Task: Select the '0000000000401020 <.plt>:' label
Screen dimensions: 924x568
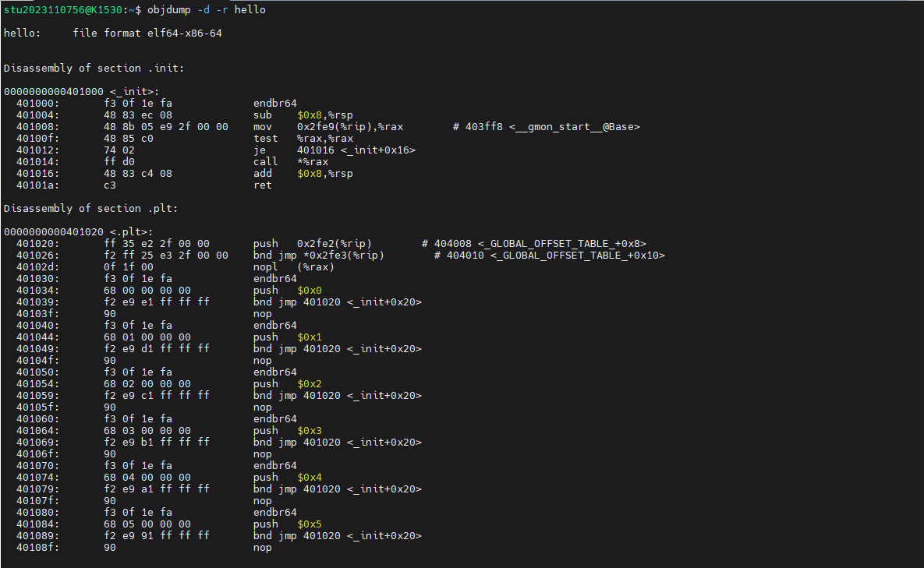Action: (79, 232)
